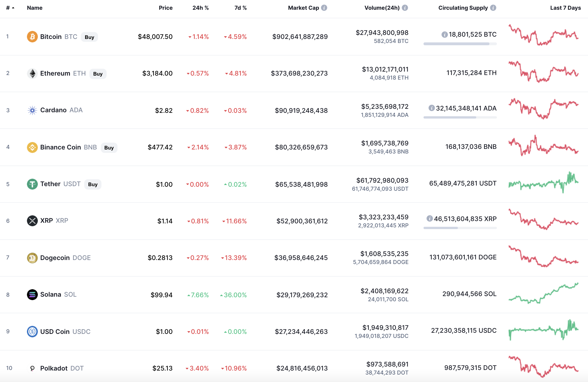Open Market Cap info tooltip icon
This screenshot has width=588, height=382.
(324, 8)
